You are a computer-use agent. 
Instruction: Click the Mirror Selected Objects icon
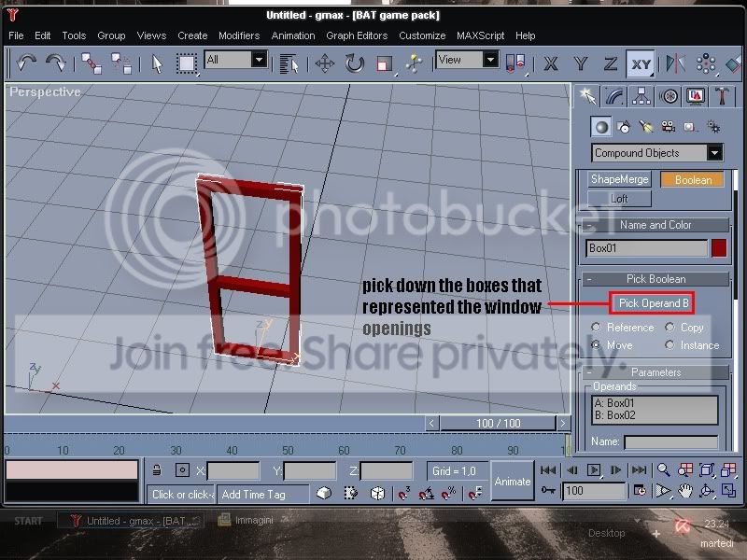tap(675, 63)
